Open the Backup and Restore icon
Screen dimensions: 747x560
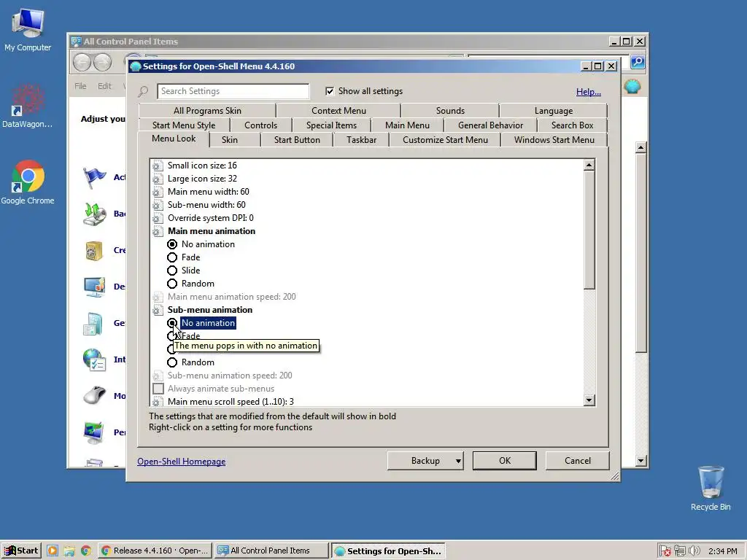(94, 214)
